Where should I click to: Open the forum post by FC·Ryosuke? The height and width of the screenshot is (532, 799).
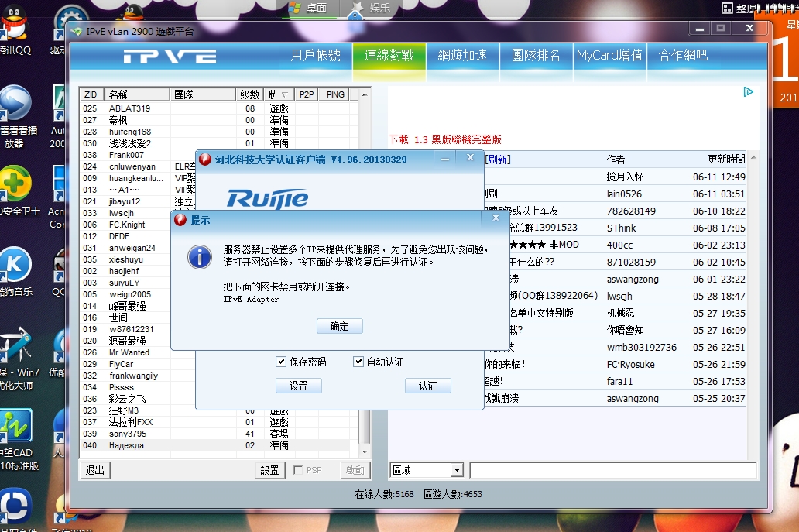pos(615,364)
